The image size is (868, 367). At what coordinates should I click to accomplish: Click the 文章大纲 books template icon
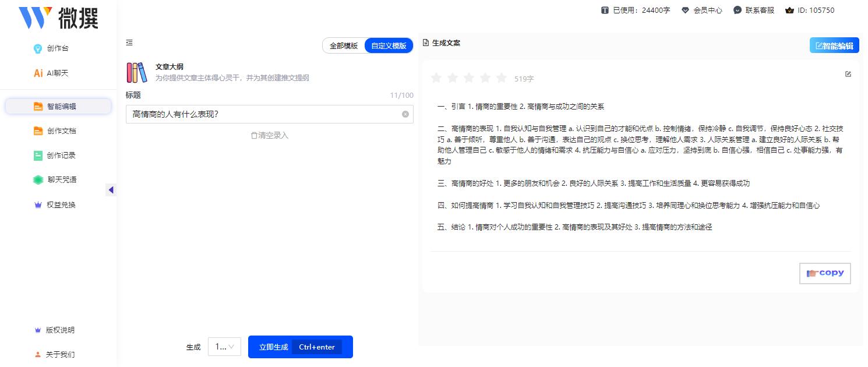[x=136, y=72]
